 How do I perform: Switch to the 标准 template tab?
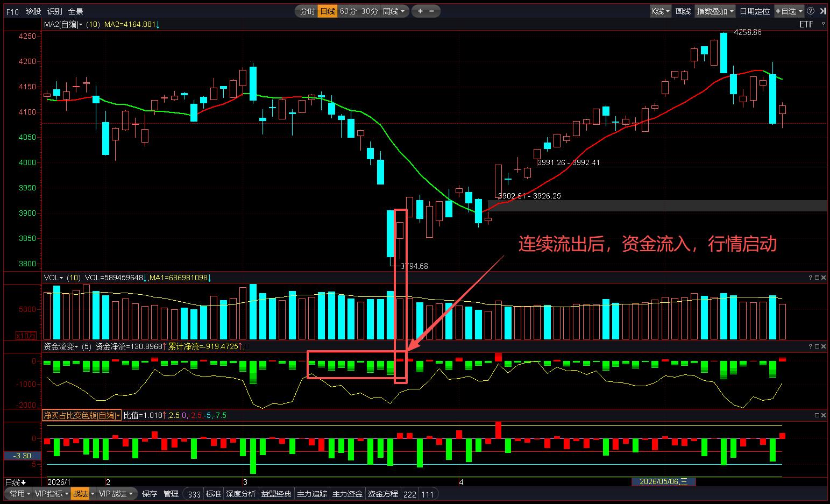coord(214,494)
